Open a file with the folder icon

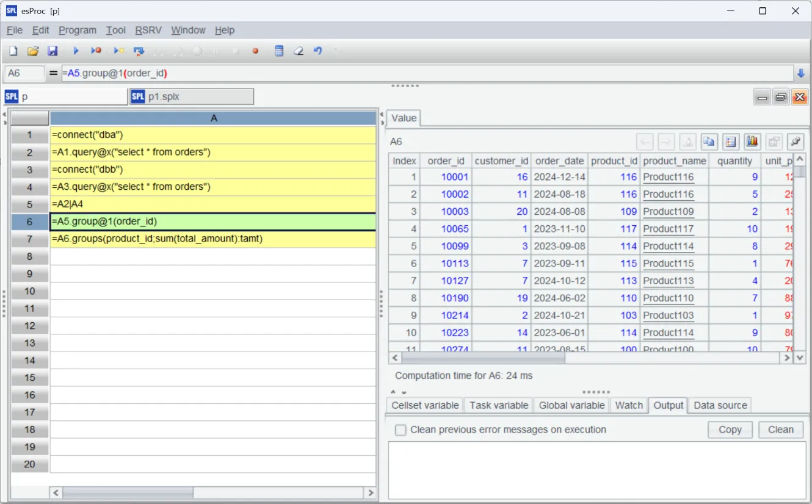[x=33, y=51]
